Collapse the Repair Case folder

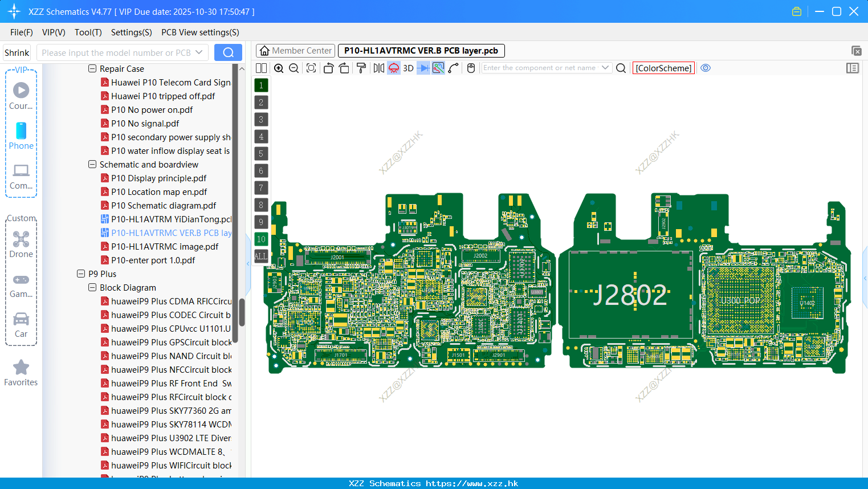click(x=92, y=68)
